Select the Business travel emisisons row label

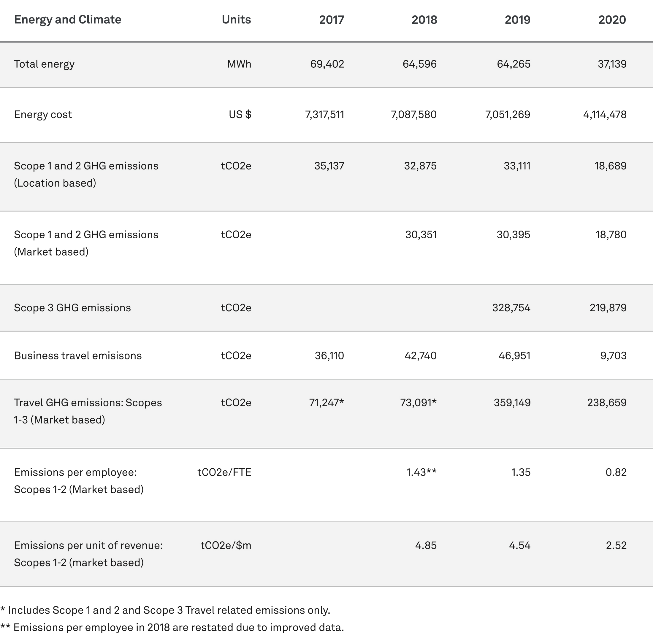click(78, 356)
